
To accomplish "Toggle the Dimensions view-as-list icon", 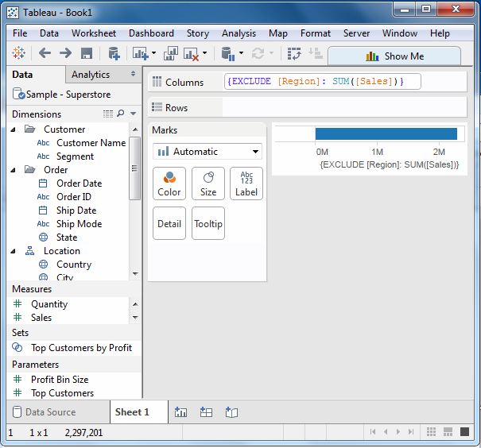I will tap(108, 114).
